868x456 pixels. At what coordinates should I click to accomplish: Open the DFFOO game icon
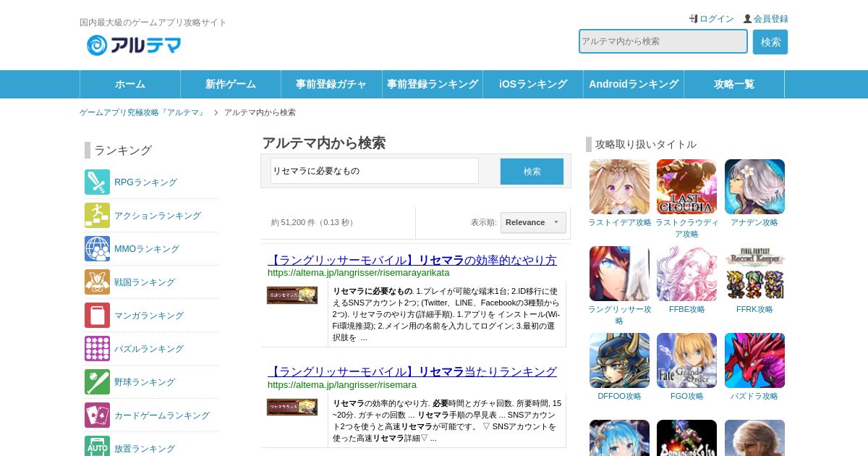click(x=619, y=360)
